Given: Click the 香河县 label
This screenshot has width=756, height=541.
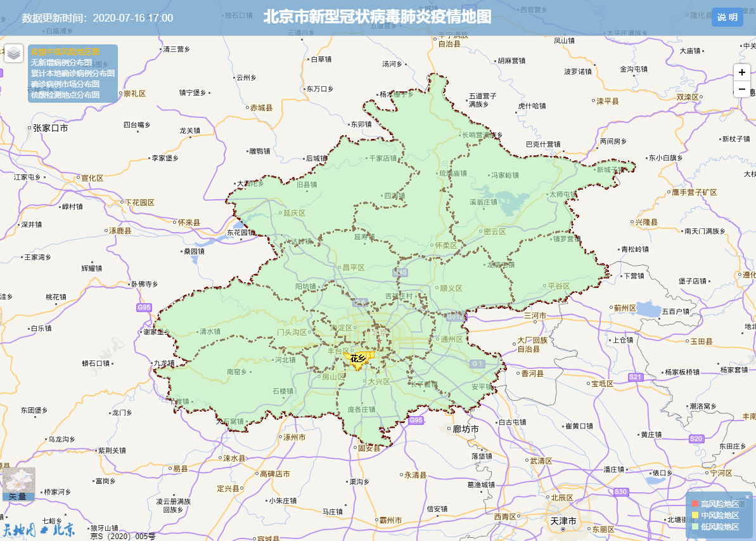Looking at the screenshot, I should [x=532, y=373].
